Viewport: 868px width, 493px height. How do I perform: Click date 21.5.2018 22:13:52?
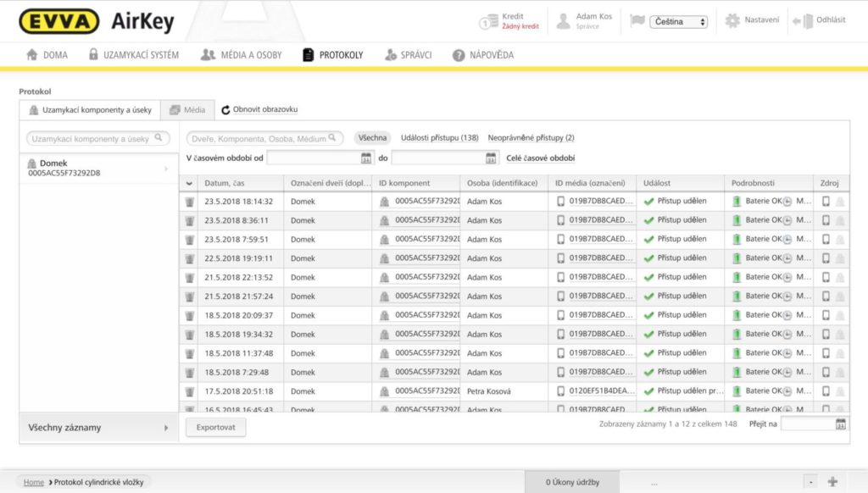(x=238, y=277)
